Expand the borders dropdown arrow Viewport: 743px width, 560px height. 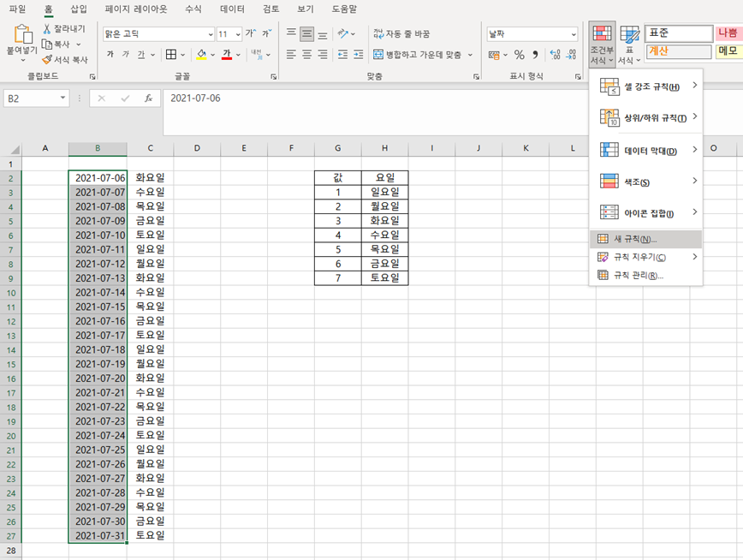point(182,55)
